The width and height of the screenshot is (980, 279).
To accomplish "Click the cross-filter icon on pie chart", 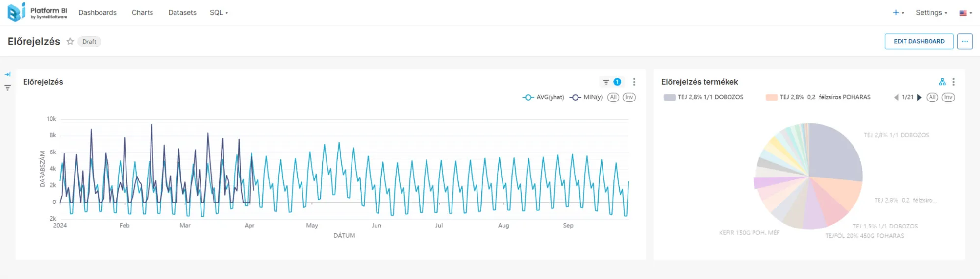I will [942, 82].
